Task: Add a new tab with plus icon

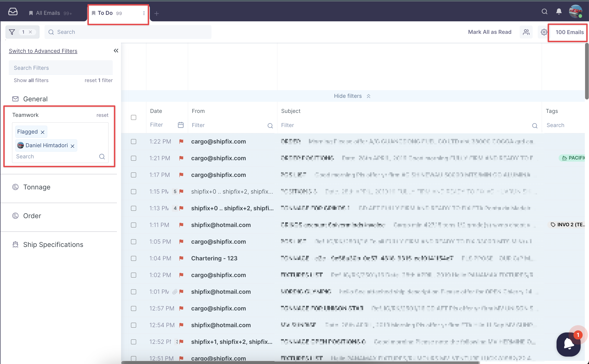Action: click(157, 13)
